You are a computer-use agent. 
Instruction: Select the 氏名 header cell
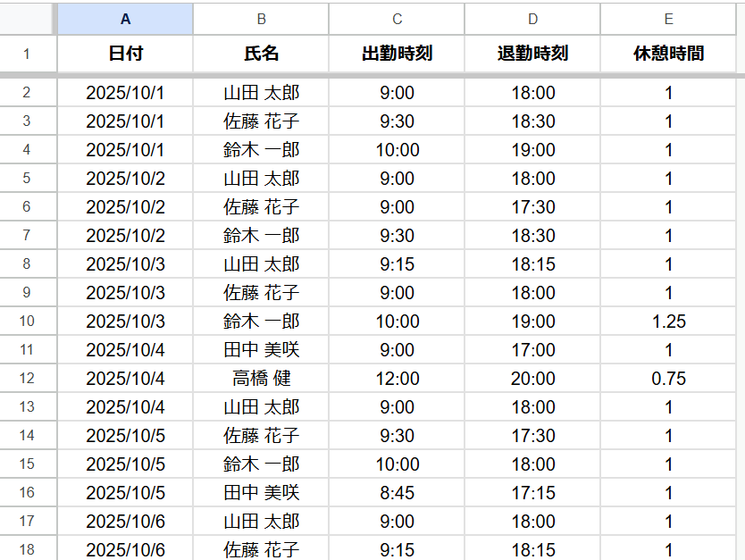click(261, 54)
